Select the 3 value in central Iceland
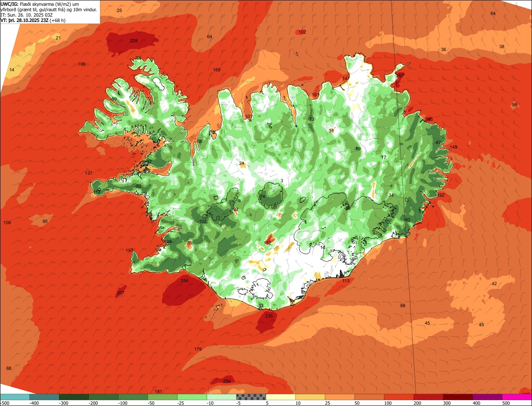Viewport: 532px width, 406px height. click(282, 180)
